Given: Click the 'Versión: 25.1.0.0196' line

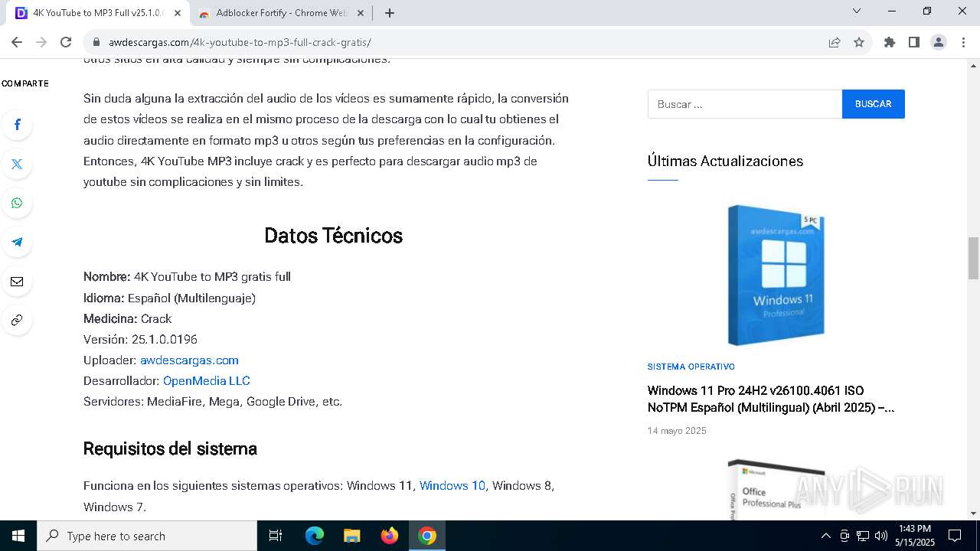Looking at the screenshot, I should click(140, 339).
